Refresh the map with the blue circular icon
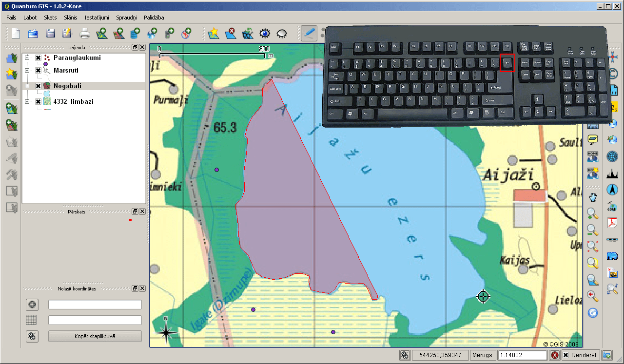This screenshot has width=624, height=364. tap(593, 313)
